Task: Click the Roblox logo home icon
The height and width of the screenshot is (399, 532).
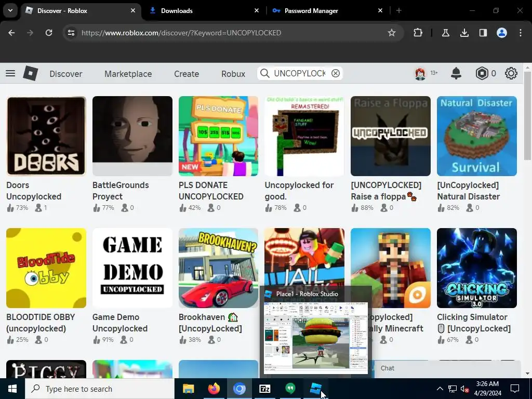Action: 31,73
